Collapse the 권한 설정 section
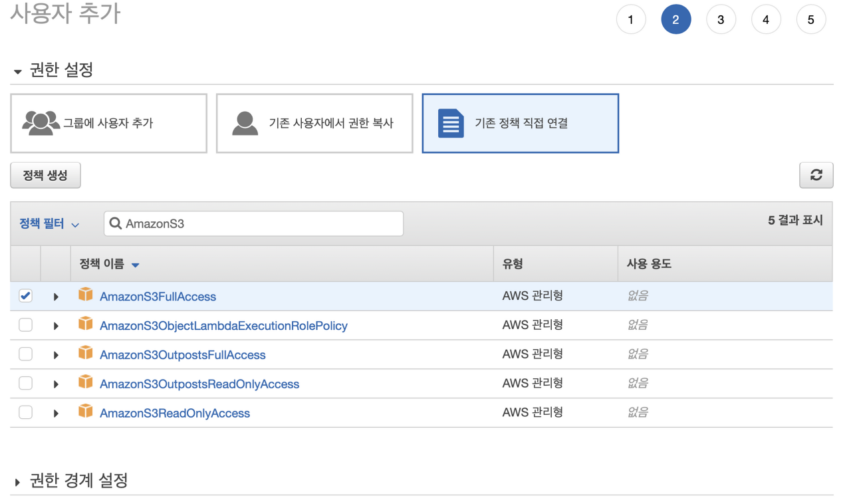The height and width of the screenshot is (504, 851). (18, 71)
